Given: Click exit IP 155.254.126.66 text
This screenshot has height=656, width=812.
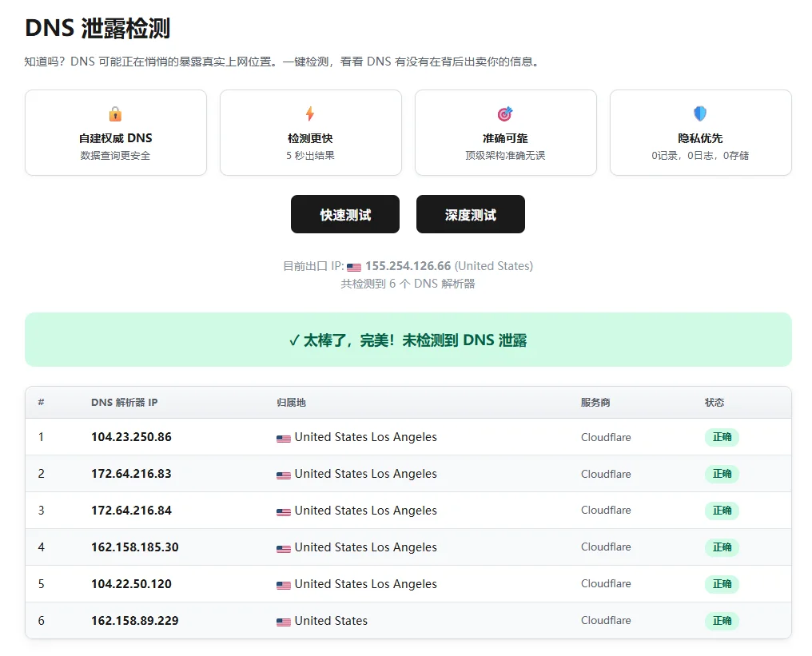Looking at the screenshot, I should 408,266.
